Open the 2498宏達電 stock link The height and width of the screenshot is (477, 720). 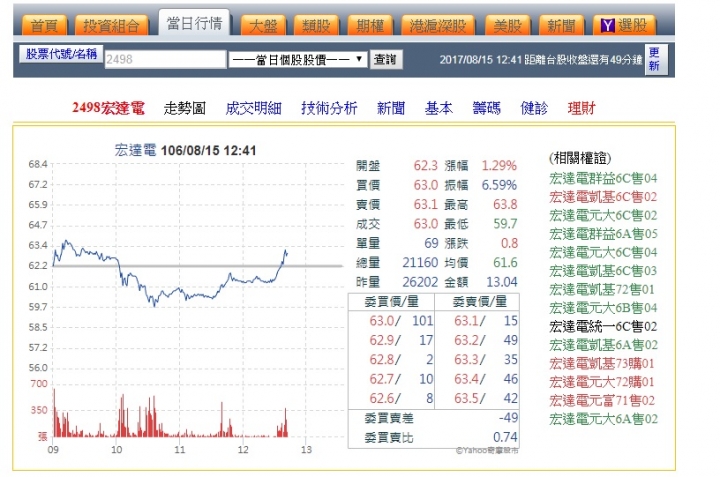pos(108,108)
